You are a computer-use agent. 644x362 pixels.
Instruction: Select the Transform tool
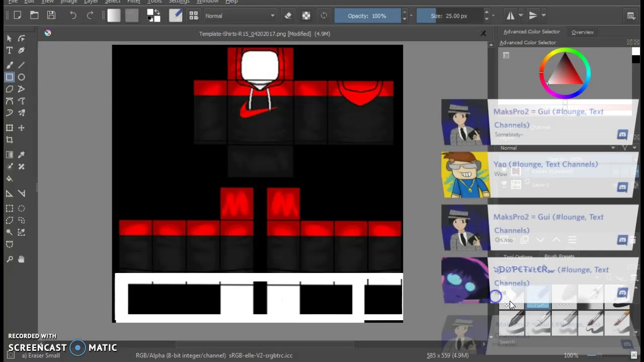tap(10, 128)
